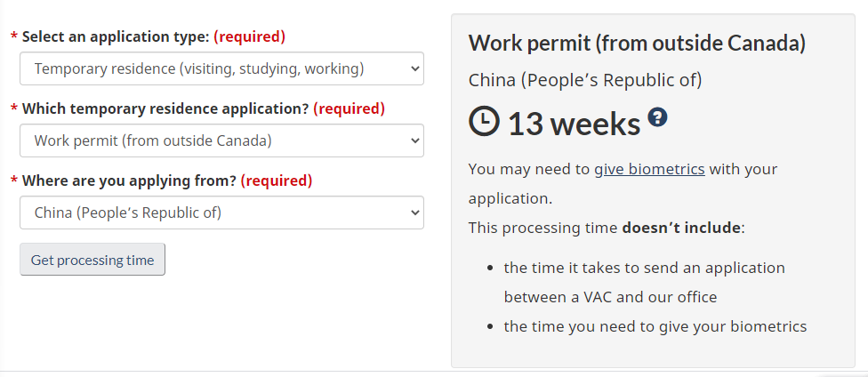This screenshot has width=868, height=377.
Task: Click the question mark help icon beside 13 weeks
Action: tap(657, 117)
